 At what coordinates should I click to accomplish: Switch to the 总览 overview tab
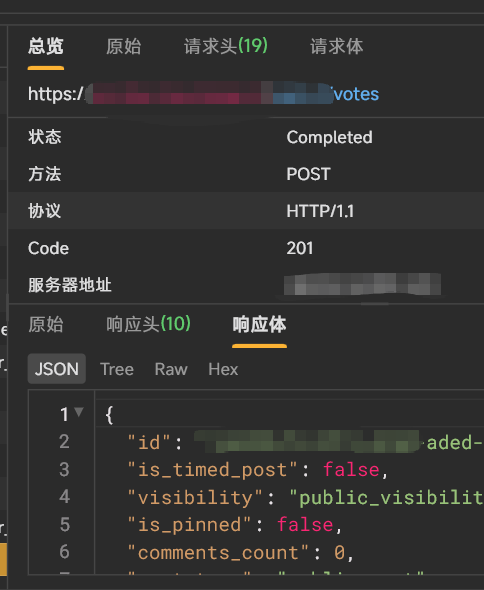tap(46, 47)
